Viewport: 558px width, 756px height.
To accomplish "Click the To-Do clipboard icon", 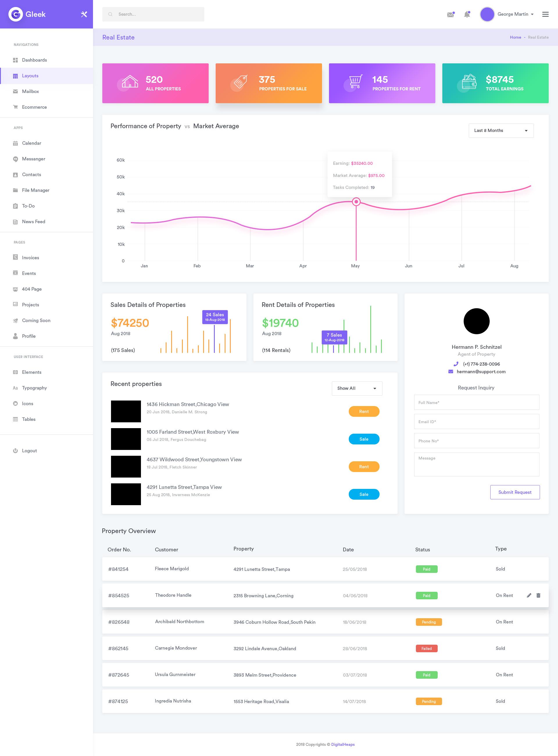I will pyautogui.click(x=15, y=206).
